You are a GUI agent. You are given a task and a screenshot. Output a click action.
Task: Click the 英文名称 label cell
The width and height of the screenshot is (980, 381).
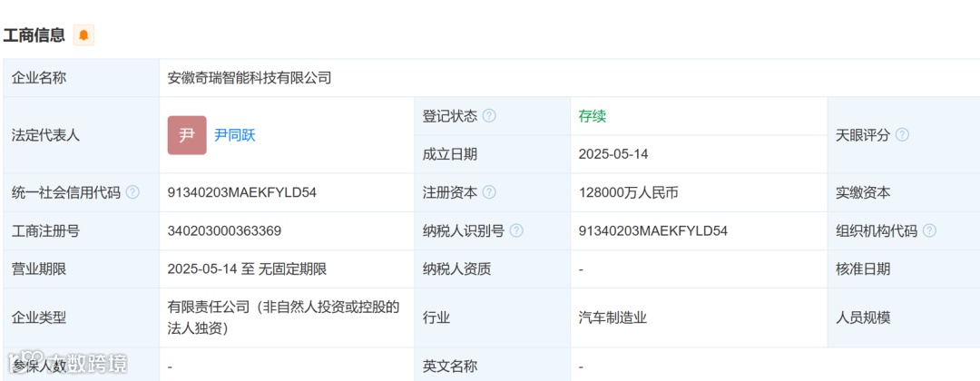pyautogui.click(x=493, y=366)
